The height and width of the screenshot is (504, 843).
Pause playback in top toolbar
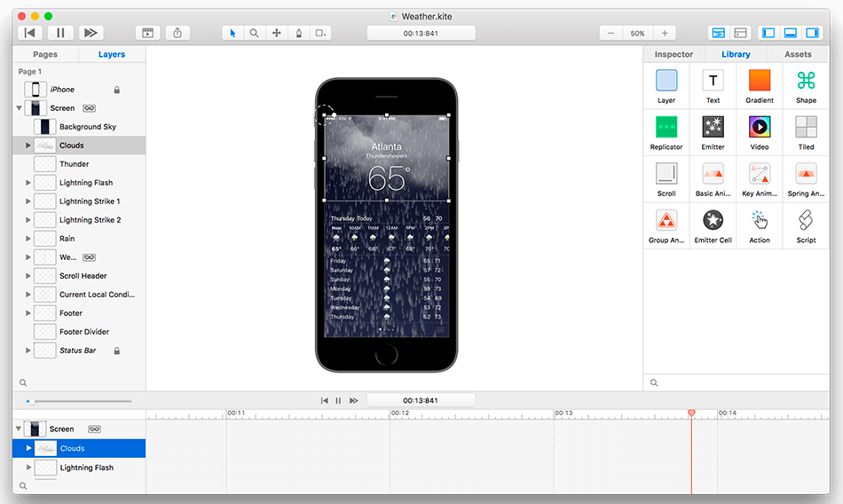(x=60, y=34)
